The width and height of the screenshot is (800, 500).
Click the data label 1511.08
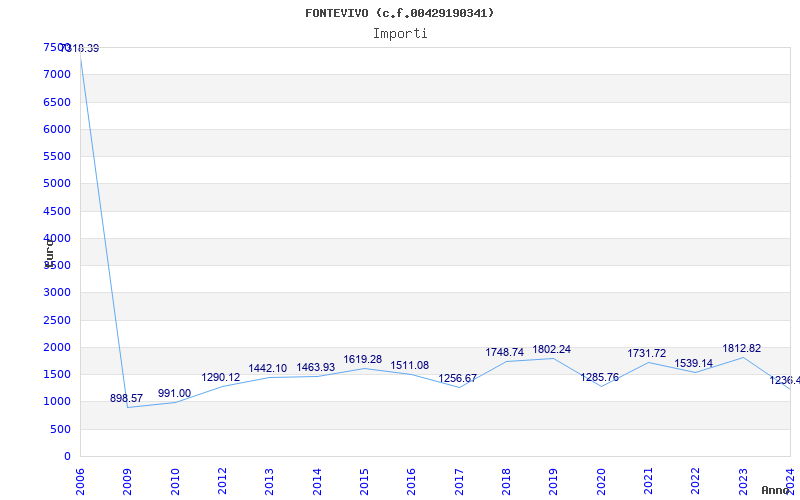(410, 365)
